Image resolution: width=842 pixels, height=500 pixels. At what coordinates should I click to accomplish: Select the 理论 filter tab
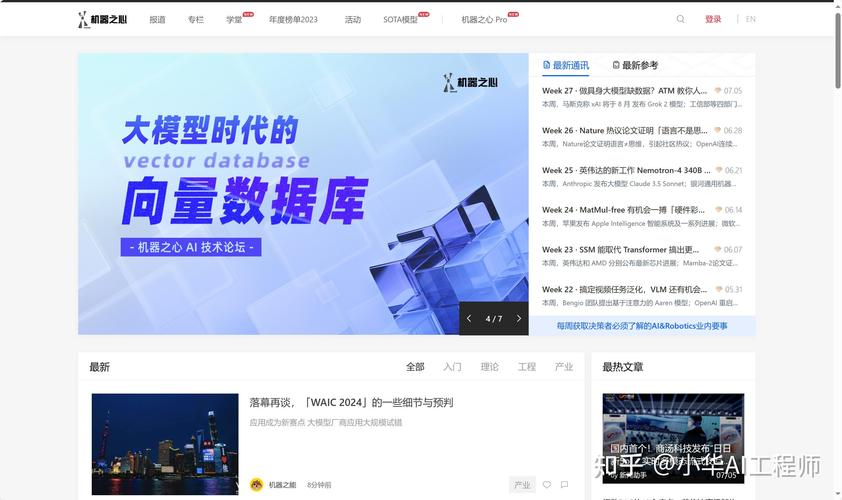[489, 367]
